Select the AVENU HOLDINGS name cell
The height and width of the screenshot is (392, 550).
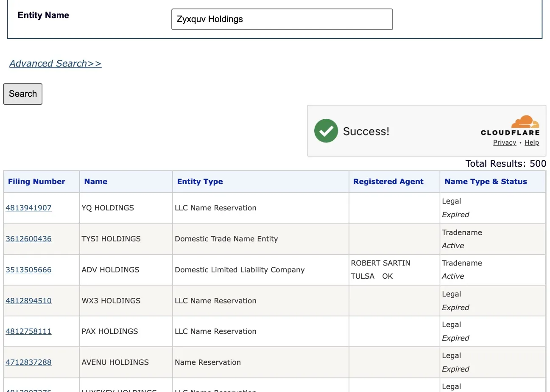[x=126, y=362]
